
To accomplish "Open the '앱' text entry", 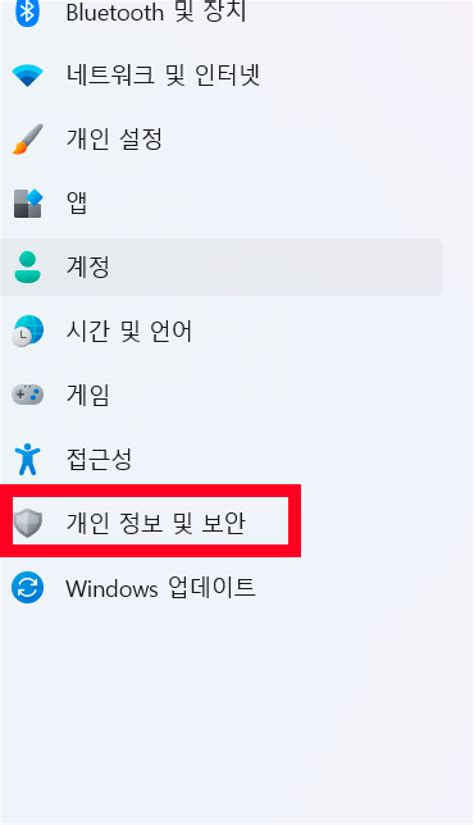I will pyautogui.click(x=77, y=203).
